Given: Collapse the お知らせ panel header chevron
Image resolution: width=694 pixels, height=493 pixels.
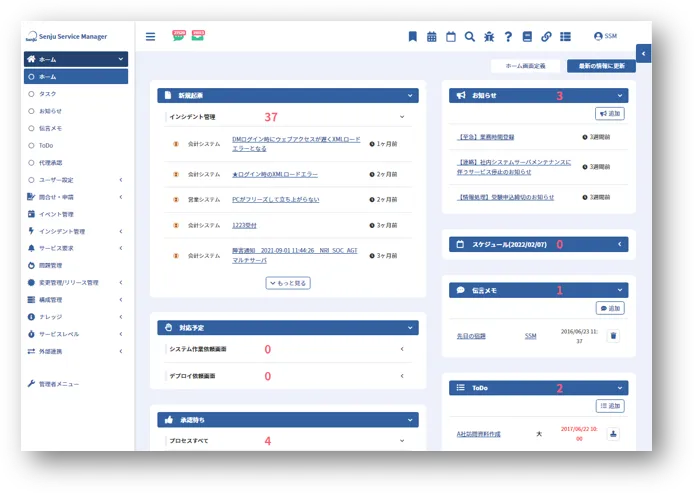Looking at the screenshot, I should coord(621,96).
